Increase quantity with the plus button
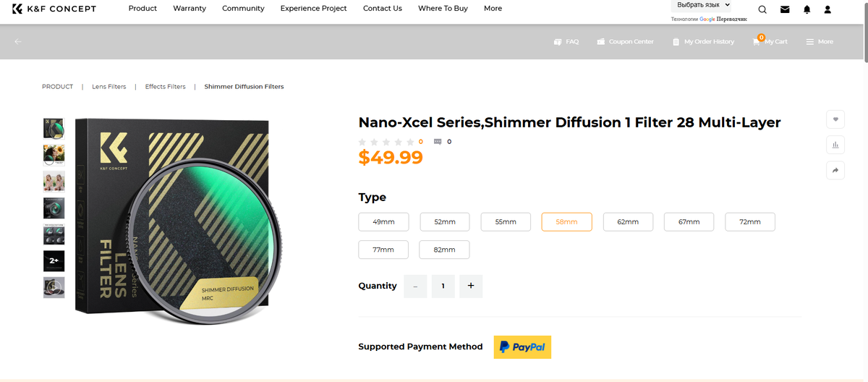This screenshot has width=868, height=382. tap(471, 286)
